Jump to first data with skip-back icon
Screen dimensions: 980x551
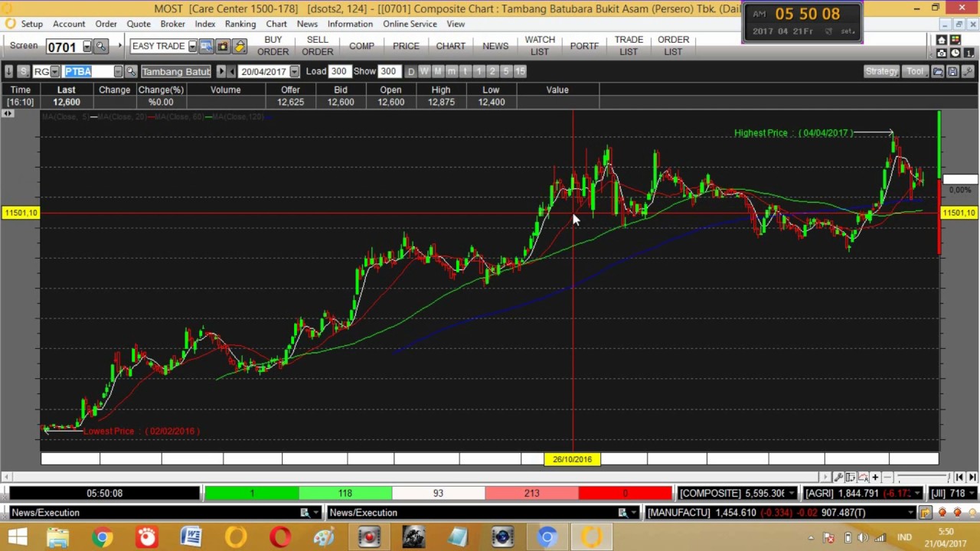960,477
